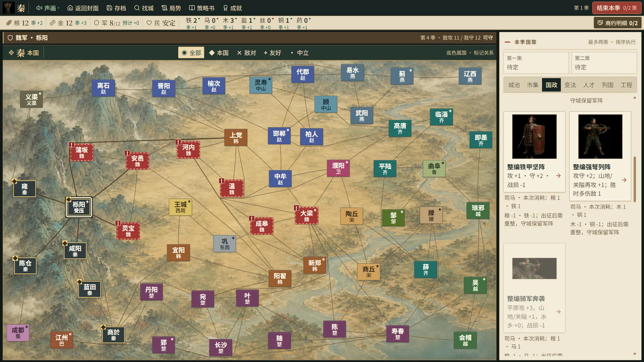Open the 局势 situation overview
This screenshot has height=362, width=644.
[x=171, y=8]
